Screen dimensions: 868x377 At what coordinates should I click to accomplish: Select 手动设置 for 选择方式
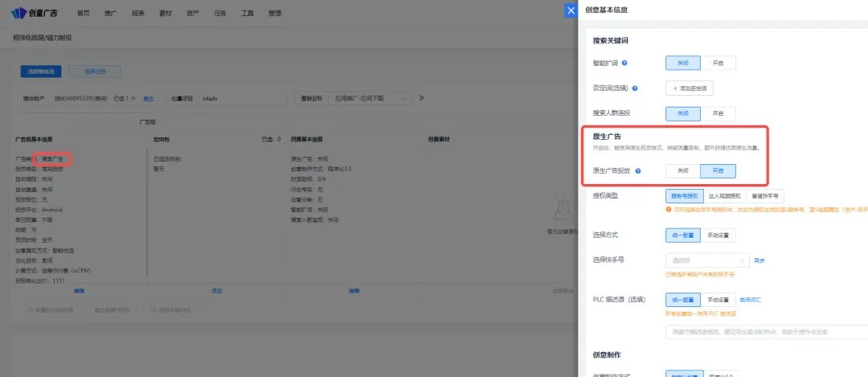tap(718, 235)
